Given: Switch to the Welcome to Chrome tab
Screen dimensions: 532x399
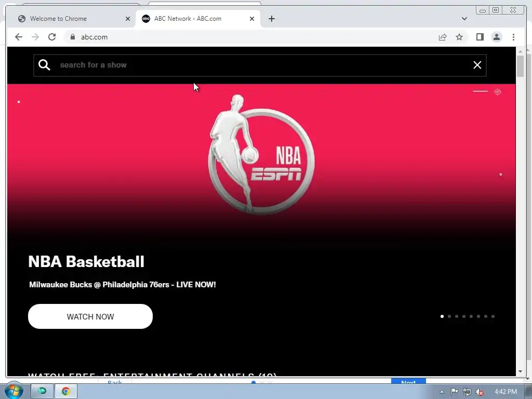Looking at the screenshot, I should (x=71, y=19).
